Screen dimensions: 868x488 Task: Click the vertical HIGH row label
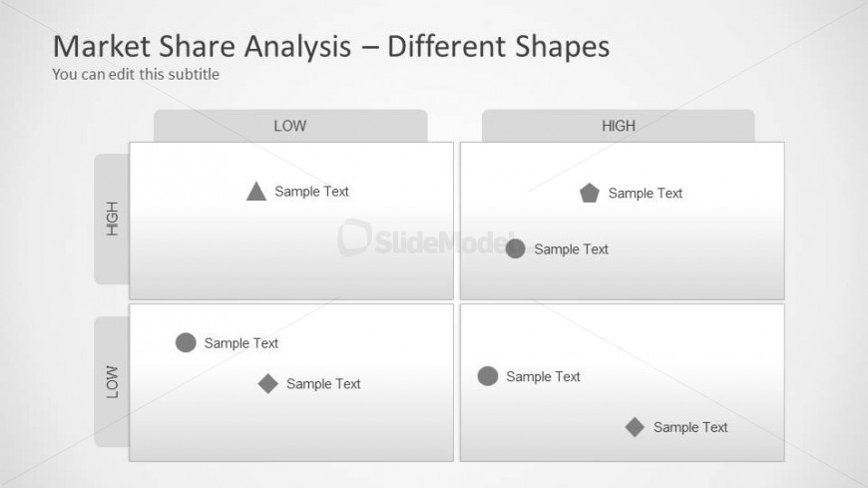click(112, 219)
